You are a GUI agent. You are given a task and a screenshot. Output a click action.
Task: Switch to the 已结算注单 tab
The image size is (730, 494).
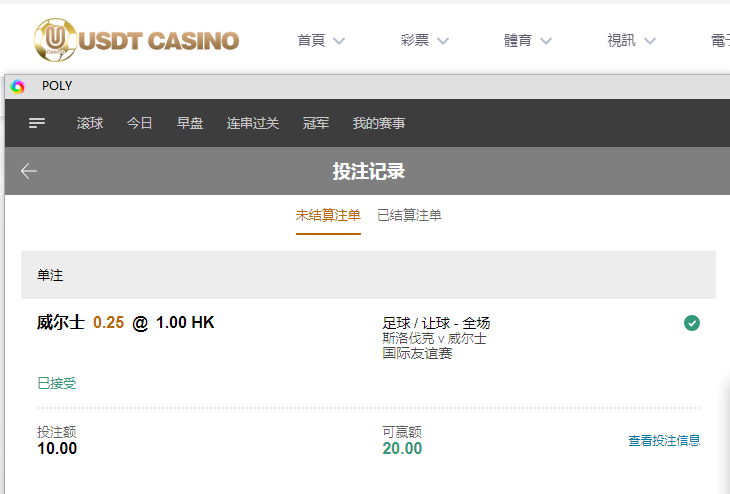click(409, 215)
